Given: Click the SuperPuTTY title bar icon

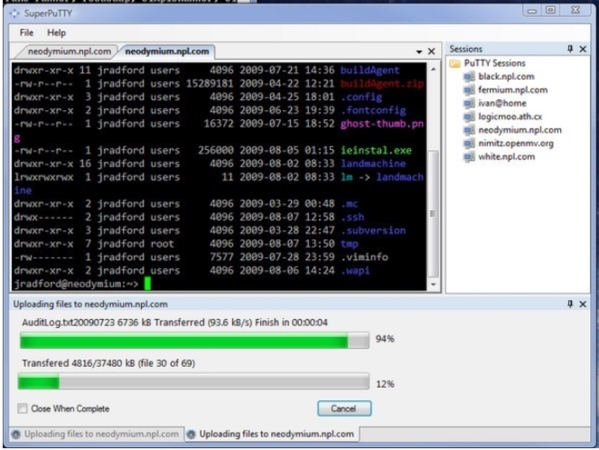Looking at the screenshot, I should (15, 14).
